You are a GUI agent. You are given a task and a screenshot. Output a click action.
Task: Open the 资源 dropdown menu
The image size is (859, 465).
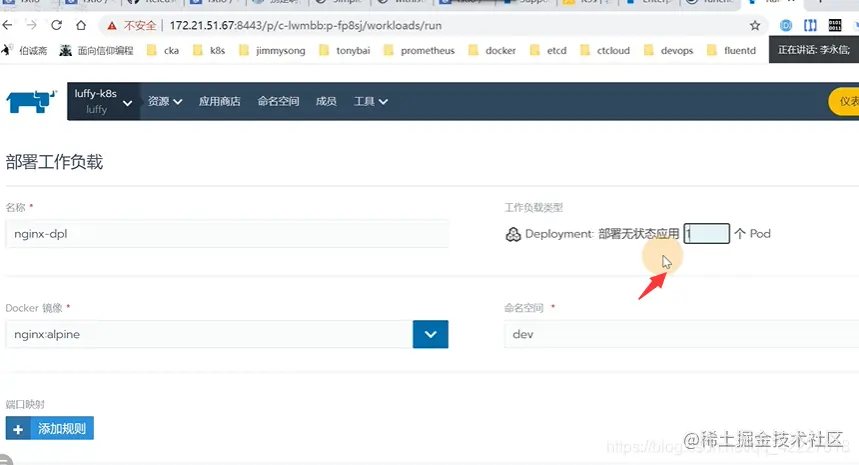coord(165,101)
